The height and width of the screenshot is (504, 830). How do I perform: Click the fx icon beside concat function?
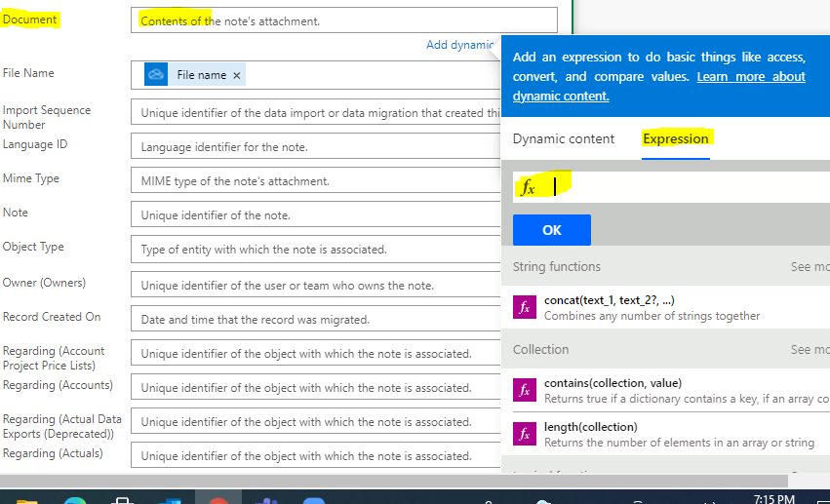click(525, 307)
